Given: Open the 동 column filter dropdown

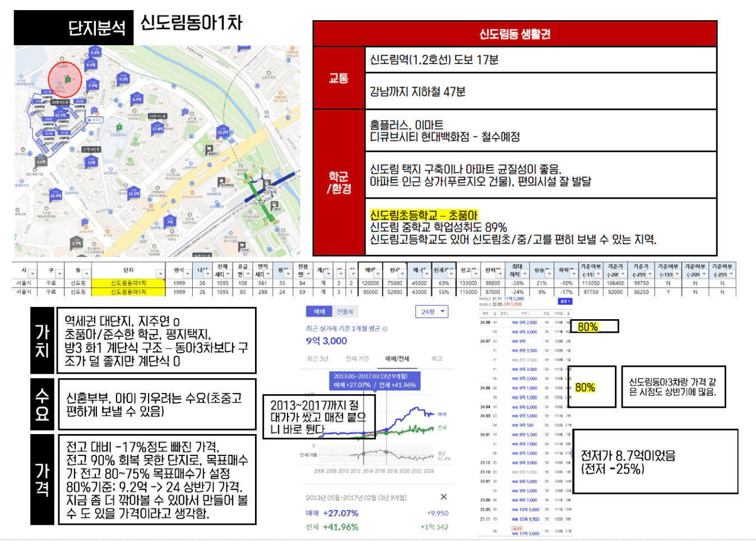Looking at the screenshot, I should (87, 274).
